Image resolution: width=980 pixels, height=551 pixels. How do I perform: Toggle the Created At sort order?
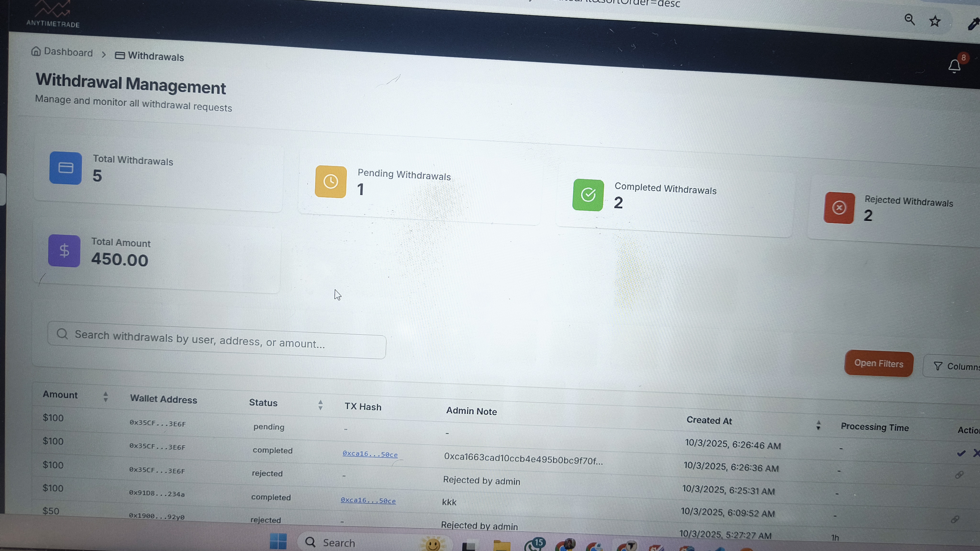tap(818, 425)
